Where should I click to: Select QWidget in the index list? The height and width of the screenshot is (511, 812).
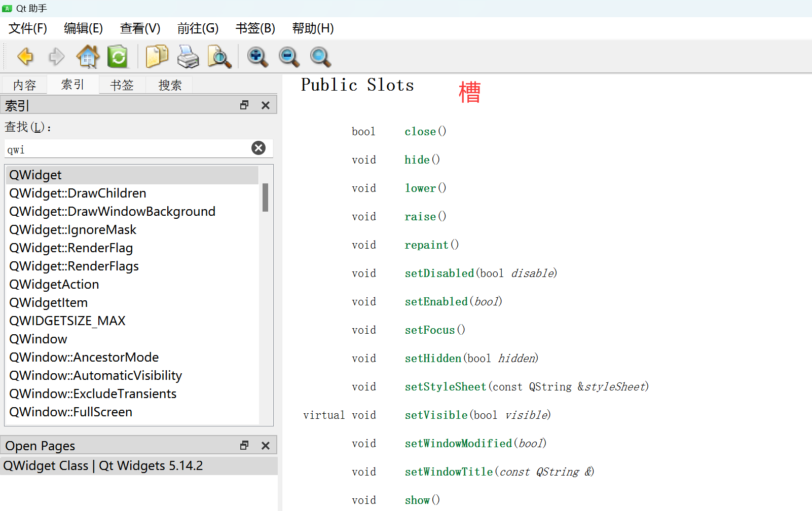coord(132,175)
